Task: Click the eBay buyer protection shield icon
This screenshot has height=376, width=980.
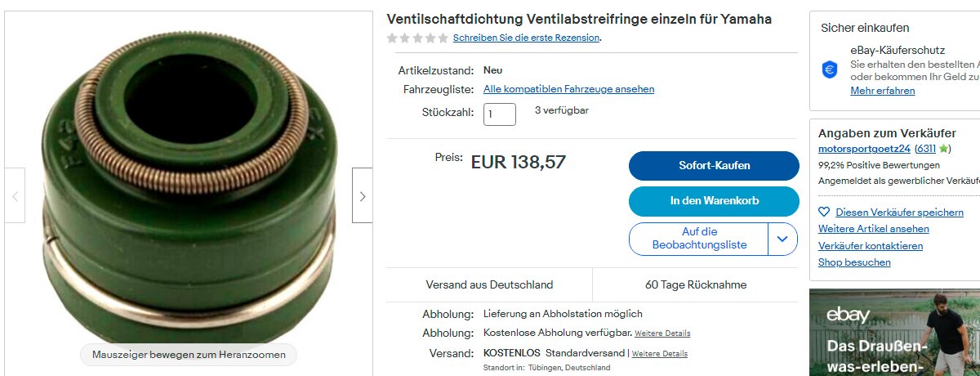Action: (x=831, y=69)
